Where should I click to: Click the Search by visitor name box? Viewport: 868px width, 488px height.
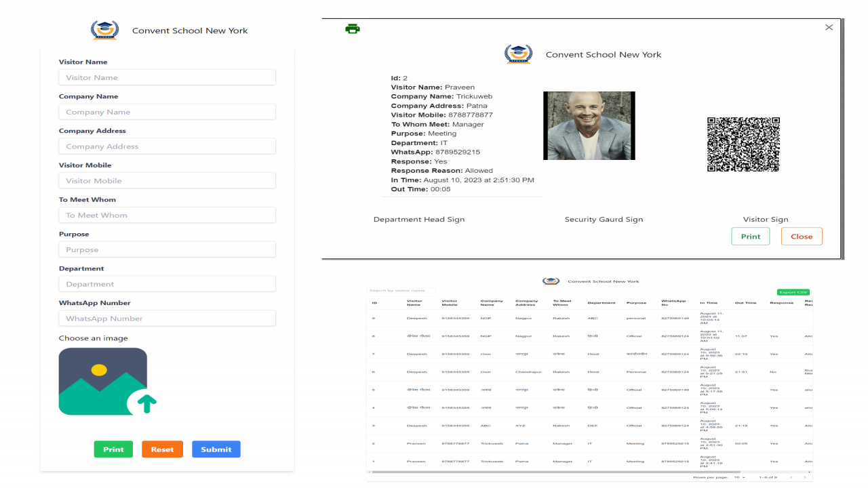[400, 290]
